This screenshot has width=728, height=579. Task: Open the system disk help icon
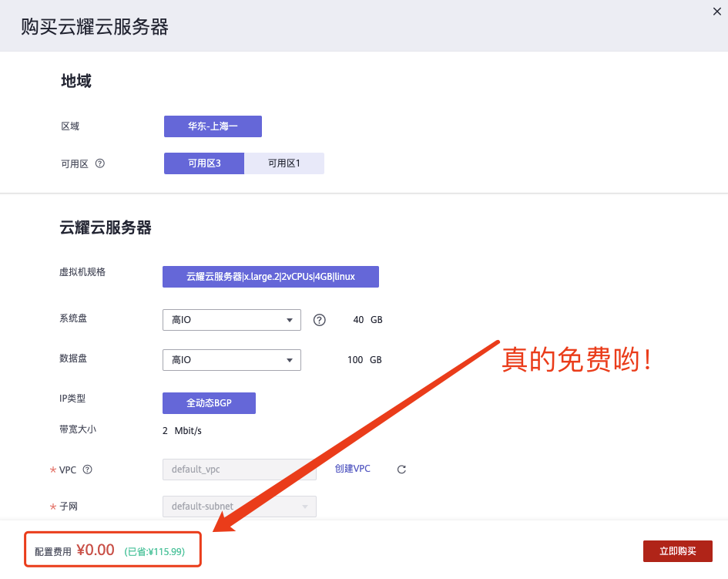pyautogui.click(x=320, y=320)
